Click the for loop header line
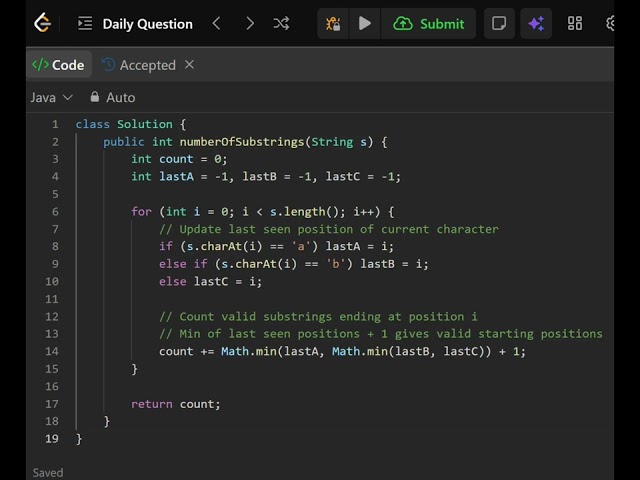 [x=262, y=211]
